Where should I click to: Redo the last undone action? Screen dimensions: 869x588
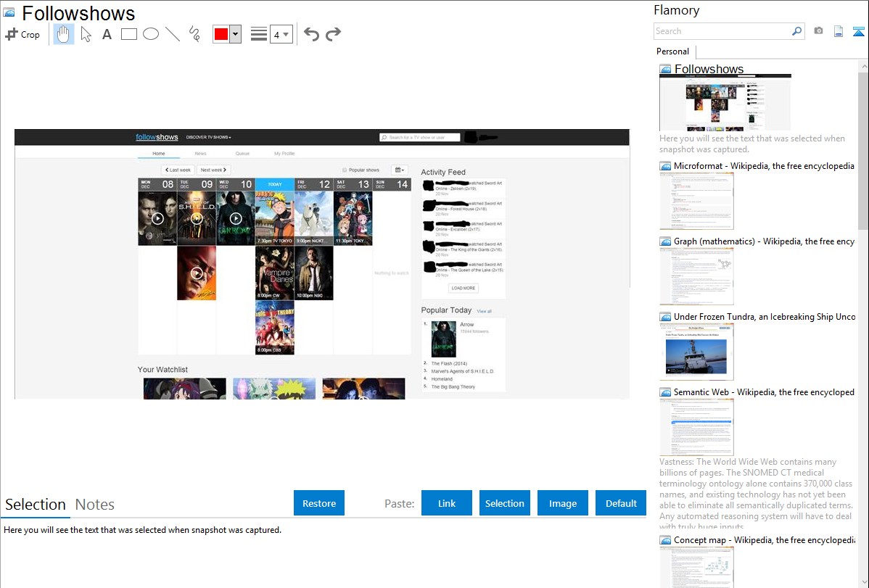[x=333, y=34]
